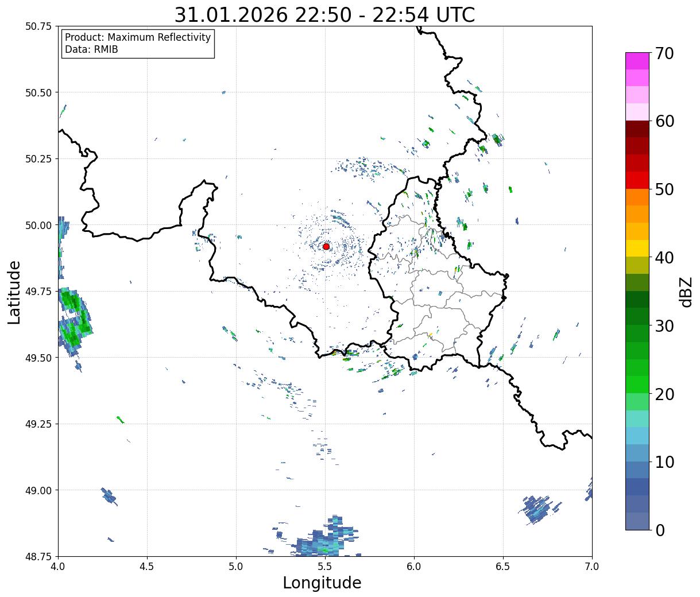Pick the bright green 20 dBZ band
The image size is (700, 597).
[637, 385]
